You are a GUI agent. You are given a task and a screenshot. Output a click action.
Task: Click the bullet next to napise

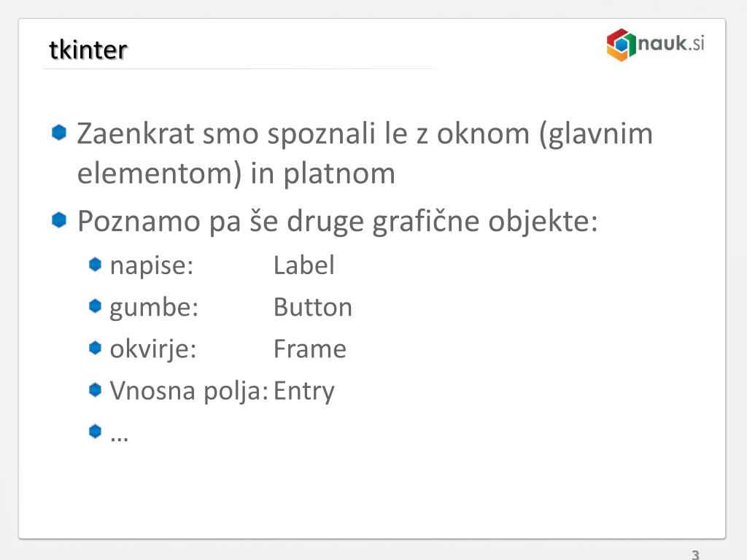pyautogui.click(x=96, y=264)
